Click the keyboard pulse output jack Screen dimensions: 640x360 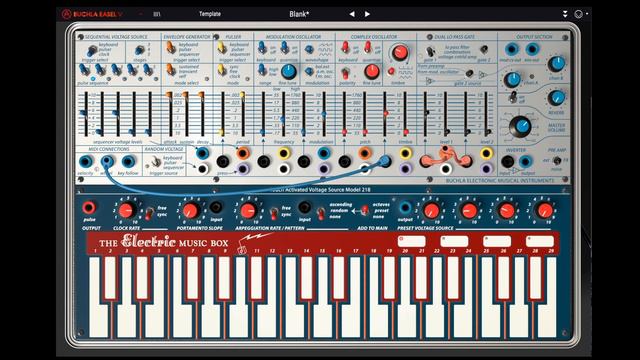89,208
